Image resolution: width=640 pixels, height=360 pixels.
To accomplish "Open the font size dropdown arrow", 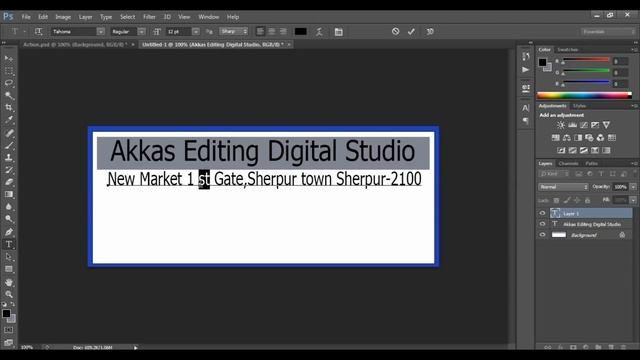I will [x=196, y=31].
